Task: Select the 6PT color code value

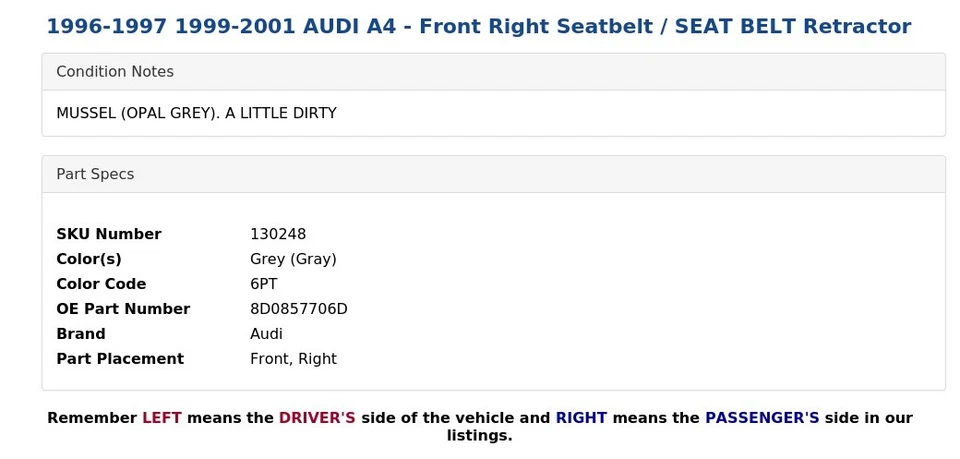Action: (x=264, y=284)
